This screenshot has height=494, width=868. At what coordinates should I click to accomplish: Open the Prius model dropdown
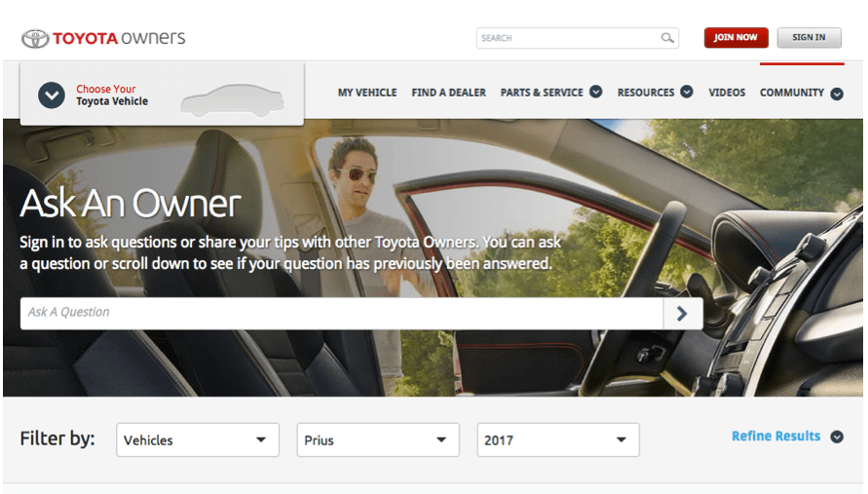click(378, 440)
